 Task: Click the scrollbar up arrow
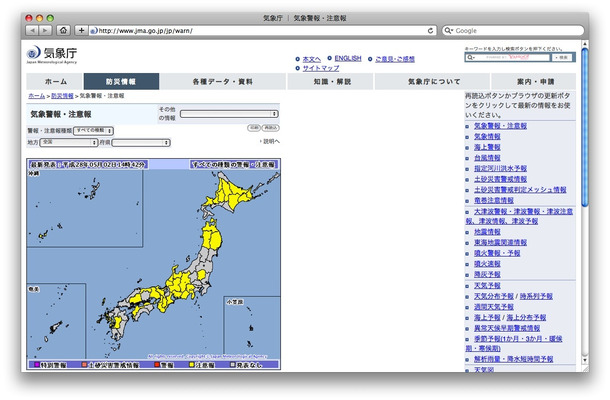coord(584,44)
